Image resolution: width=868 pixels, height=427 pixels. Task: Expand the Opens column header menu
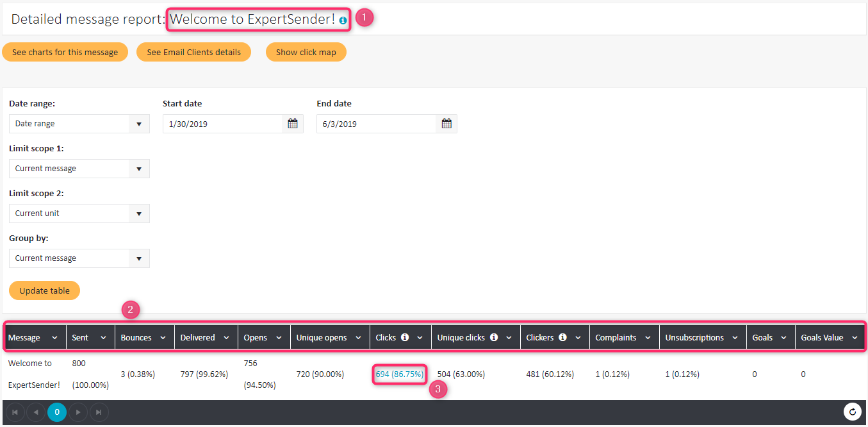coord(279,338)
